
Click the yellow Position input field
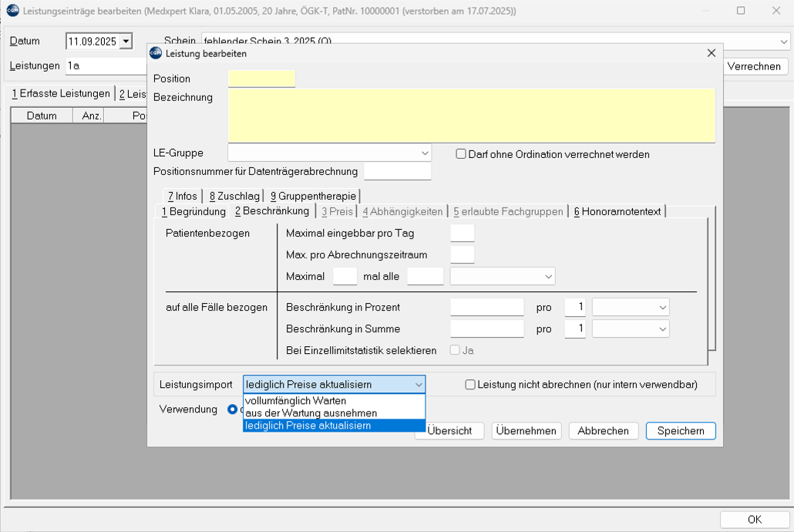pyautogui.click(x=261, y=79)
